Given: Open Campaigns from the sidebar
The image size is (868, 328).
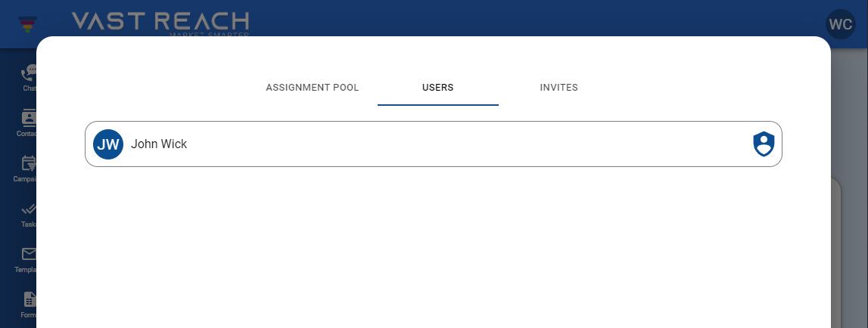Looking at the screenshot, I should (26, 169).
